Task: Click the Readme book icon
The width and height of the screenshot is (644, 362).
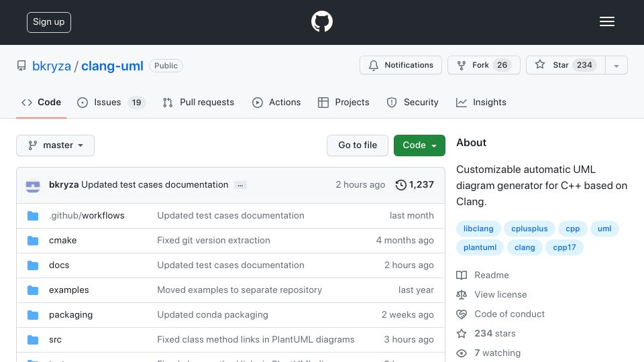Action: click(x=462, y=275)
